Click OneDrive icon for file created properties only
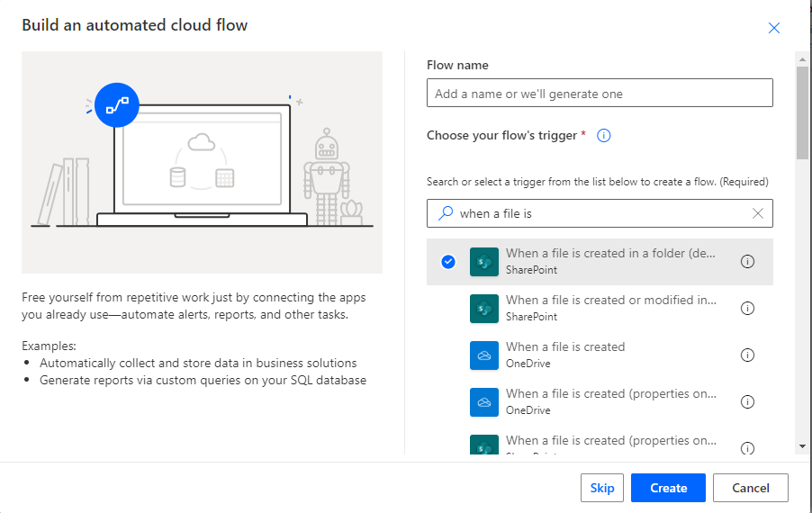Screen dimensions: 812x513 click(484, 402)
